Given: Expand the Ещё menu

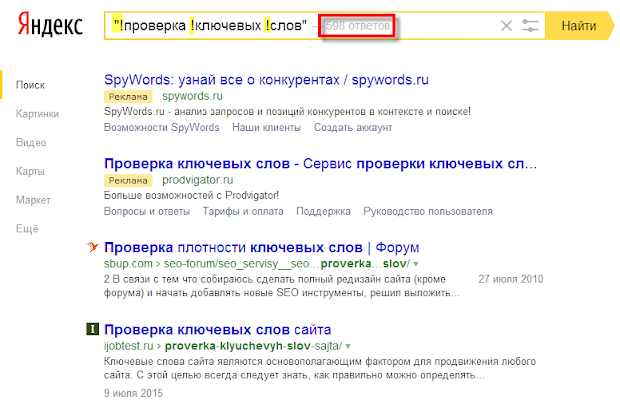Looking at the screenshot, I should (x=27, y=229).
